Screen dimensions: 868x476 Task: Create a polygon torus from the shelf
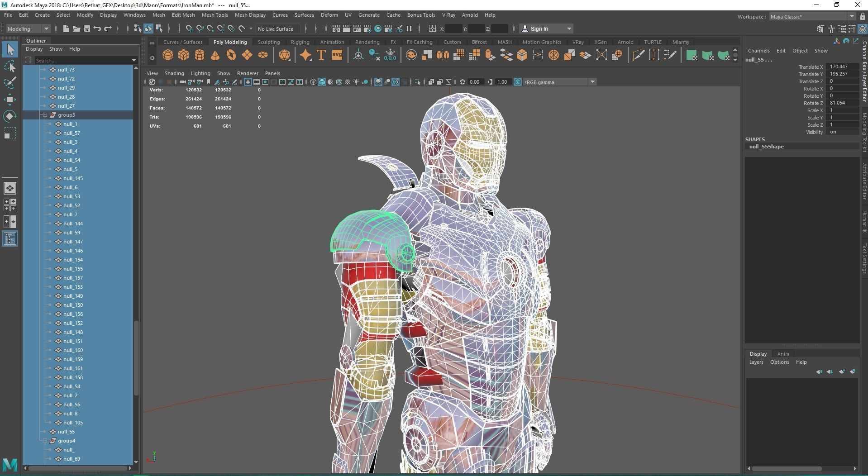click(x=231, y=55)
